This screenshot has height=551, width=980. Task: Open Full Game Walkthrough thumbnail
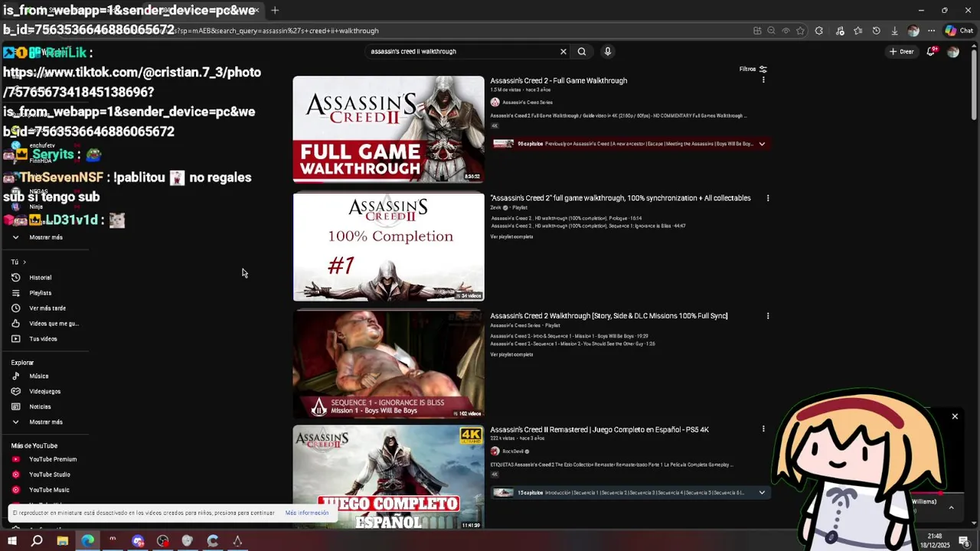tap(388, 129)
